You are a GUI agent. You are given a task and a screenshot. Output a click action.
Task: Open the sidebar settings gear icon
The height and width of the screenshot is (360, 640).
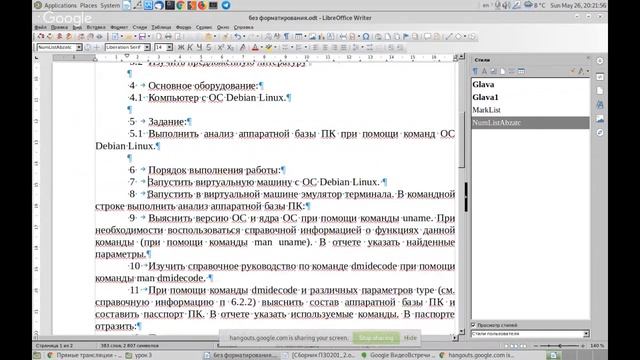(x=600, y=61)
